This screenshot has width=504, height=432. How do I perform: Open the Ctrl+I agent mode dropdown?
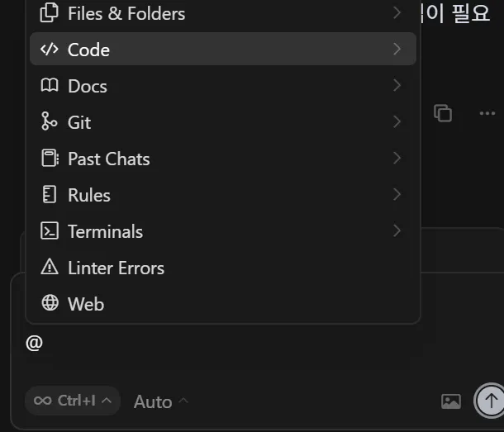[x=73, y=401]
